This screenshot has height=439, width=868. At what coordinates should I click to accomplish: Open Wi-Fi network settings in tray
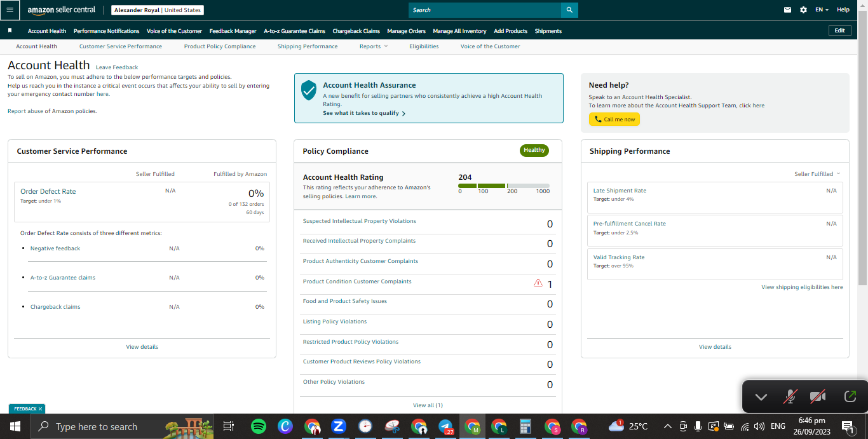(745, 426)
